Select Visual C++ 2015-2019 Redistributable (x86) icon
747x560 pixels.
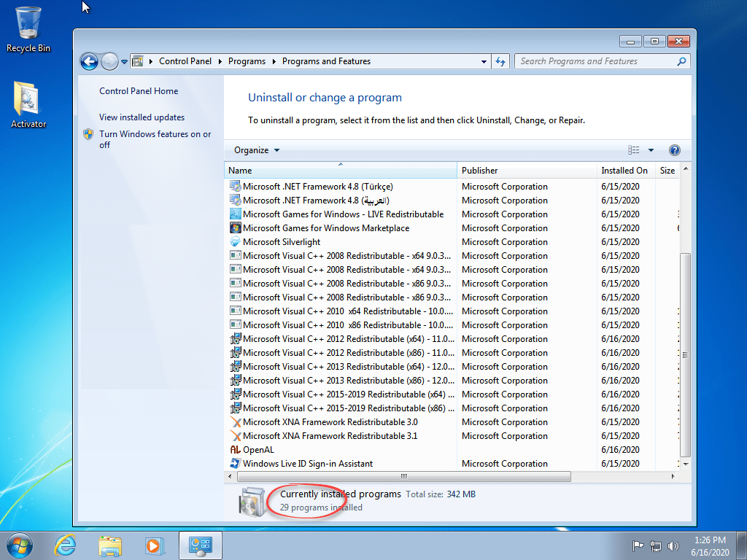[x=236, y=408]
